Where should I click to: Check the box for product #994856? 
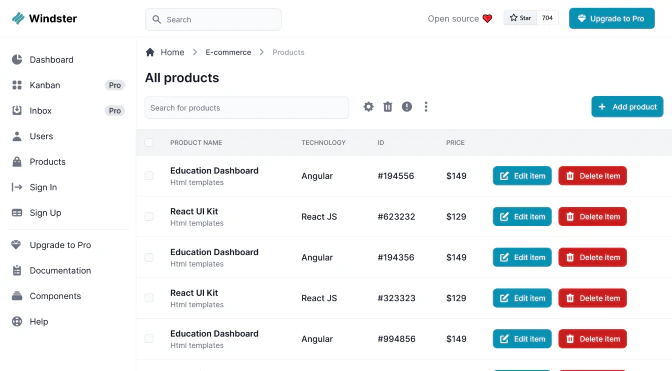point(149,338)
